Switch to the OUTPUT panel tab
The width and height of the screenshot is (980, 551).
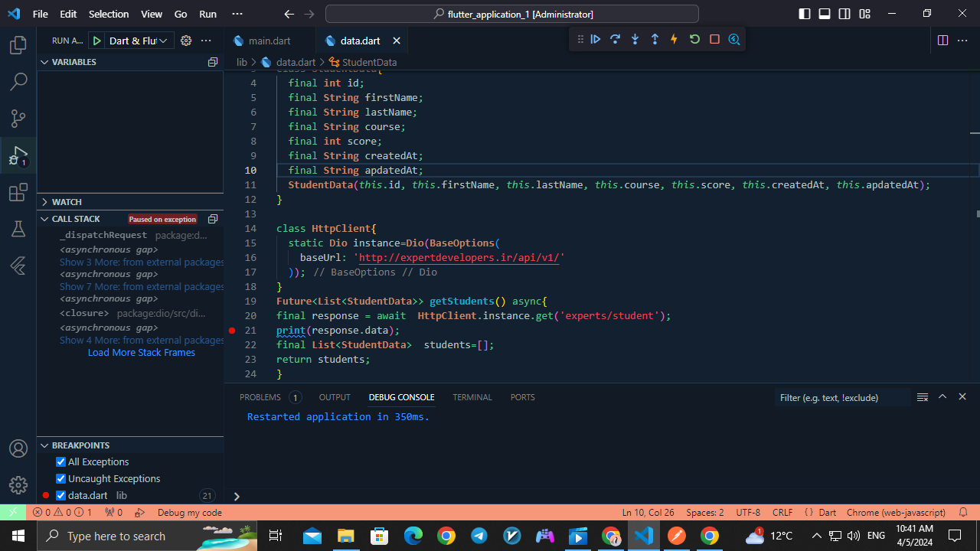335,397
